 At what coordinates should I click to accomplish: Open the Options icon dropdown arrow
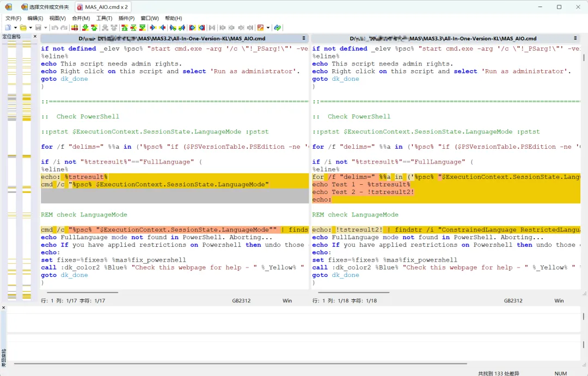[268, 28]
